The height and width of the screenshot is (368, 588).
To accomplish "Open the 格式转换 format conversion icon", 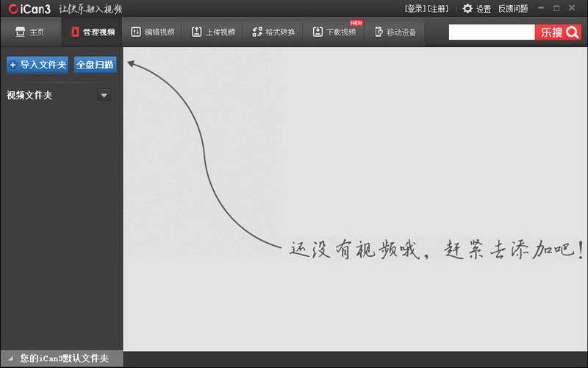I will [x=257, y=32].
